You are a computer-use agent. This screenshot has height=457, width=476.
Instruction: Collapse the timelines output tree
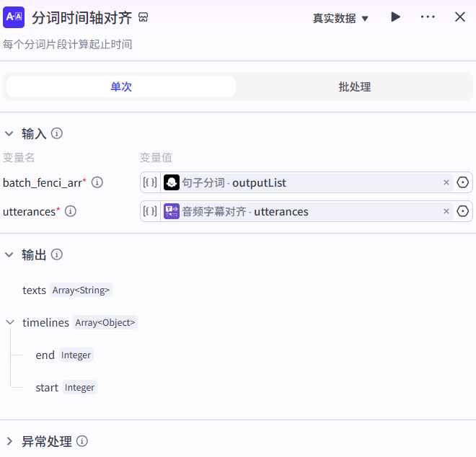[10, 322]
